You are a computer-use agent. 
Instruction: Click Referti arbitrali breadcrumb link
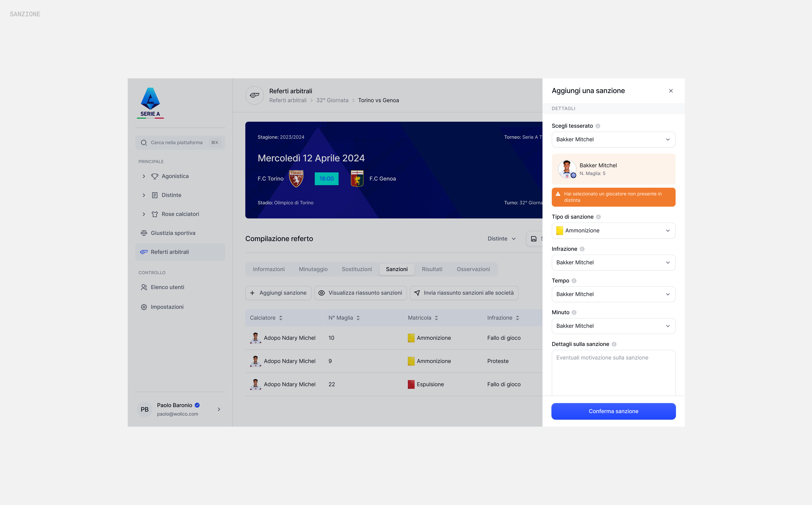click(288, 101)
